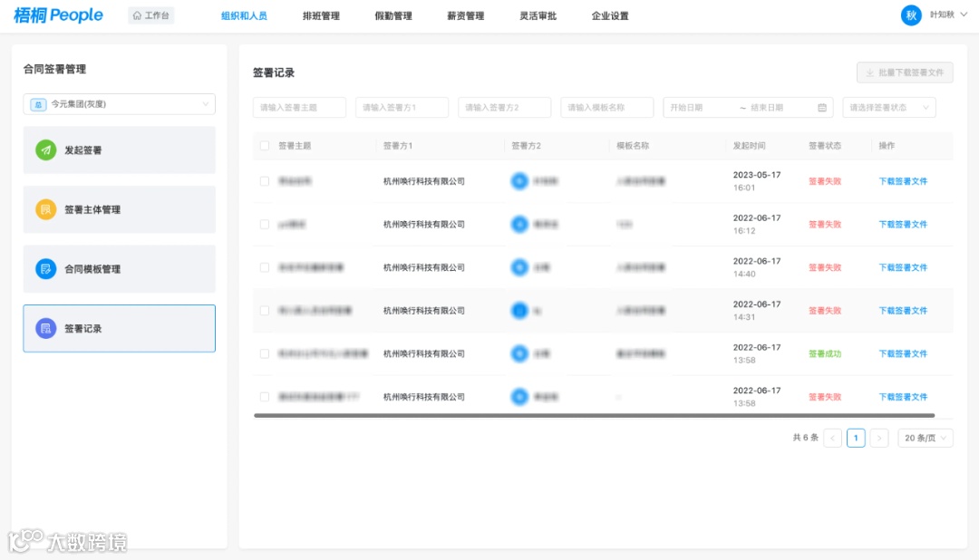The image size is (979, 560).
Task: Click the blue 合同模板管理 icon
Action: pos(45,269)
